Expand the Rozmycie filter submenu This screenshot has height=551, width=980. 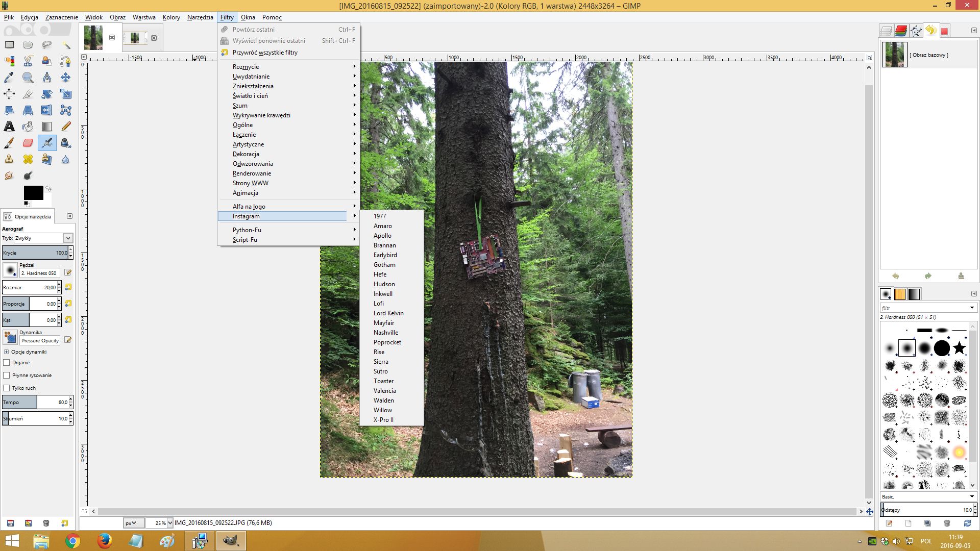(288, 67)
